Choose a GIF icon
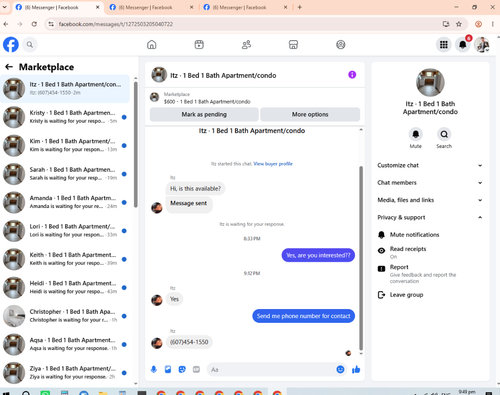The height and width of the screenshot is (395, 500). click(196, 369)
